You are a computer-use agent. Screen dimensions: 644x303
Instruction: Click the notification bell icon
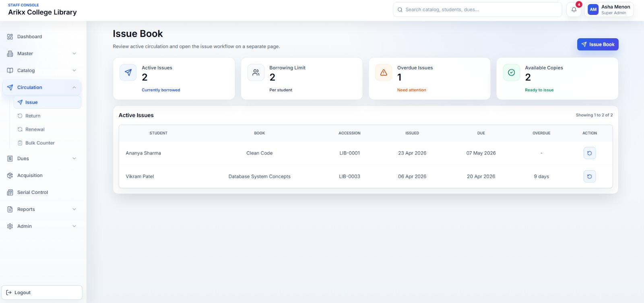pyautogui.click(x=574, y=10)
